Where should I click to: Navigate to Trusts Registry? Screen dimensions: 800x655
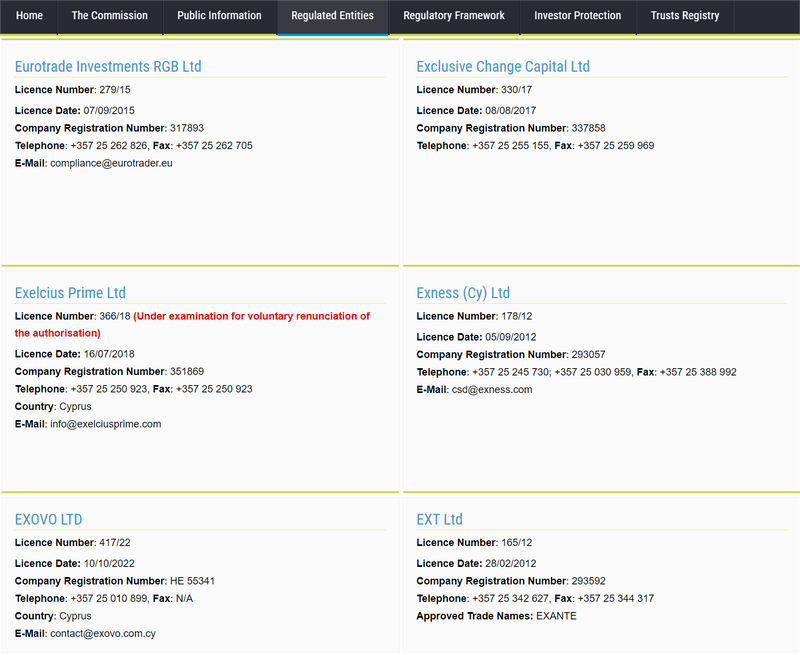coord(685,16)
